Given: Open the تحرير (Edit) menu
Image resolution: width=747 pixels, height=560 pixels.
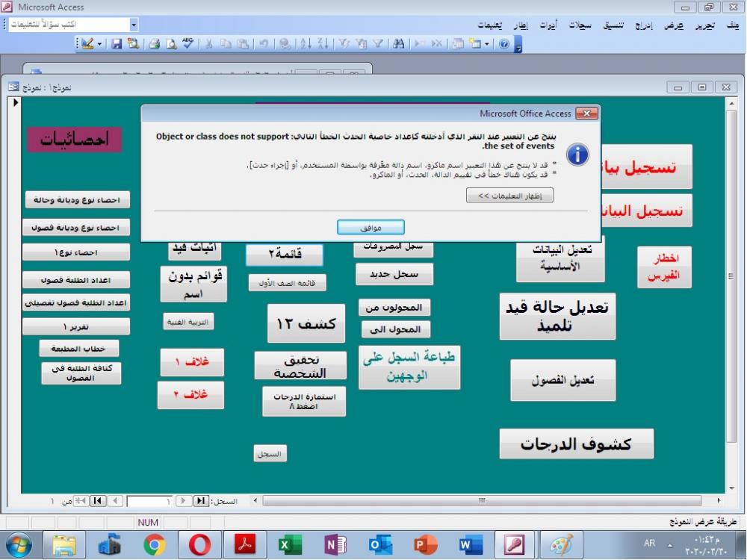Looking at the screenshot, I should [704, 25].
